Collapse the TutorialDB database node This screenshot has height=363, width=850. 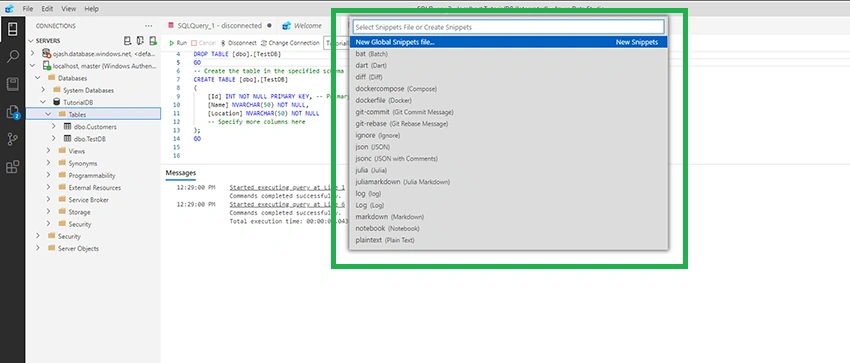point(43,102)
